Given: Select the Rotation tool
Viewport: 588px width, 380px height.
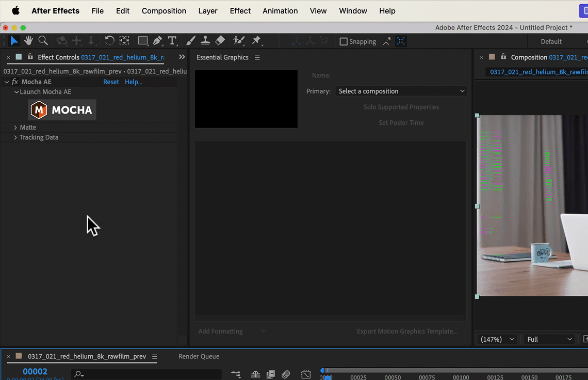Looking at the screenshot, I should (109, 41).
